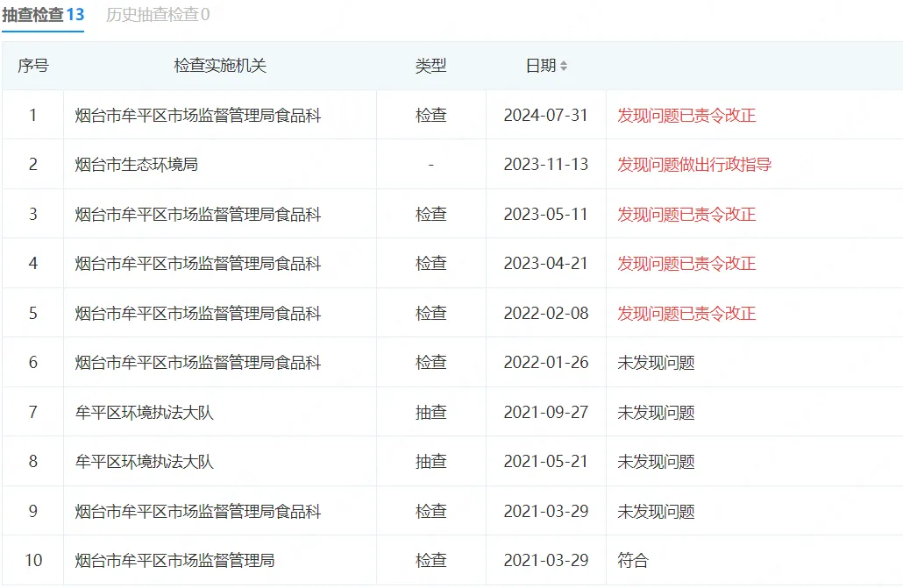Image resolution: width=903 pixels, height=588 pixels.
Task: Click the 序号 column header
Action: (32, 66)
